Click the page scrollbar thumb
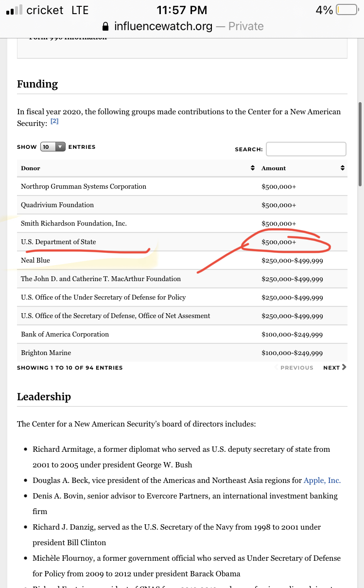 click(360, 143)
